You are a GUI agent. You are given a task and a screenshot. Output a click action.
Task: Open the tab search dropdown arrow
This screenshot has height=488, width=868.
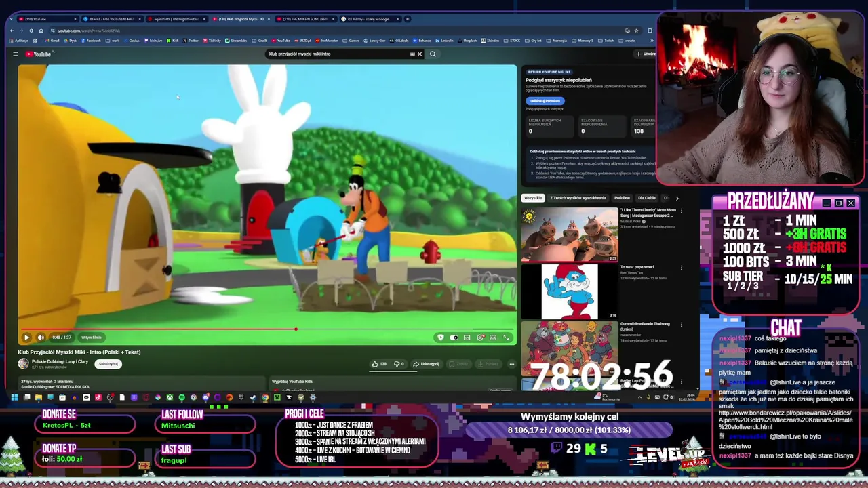[x=12, y=19]
